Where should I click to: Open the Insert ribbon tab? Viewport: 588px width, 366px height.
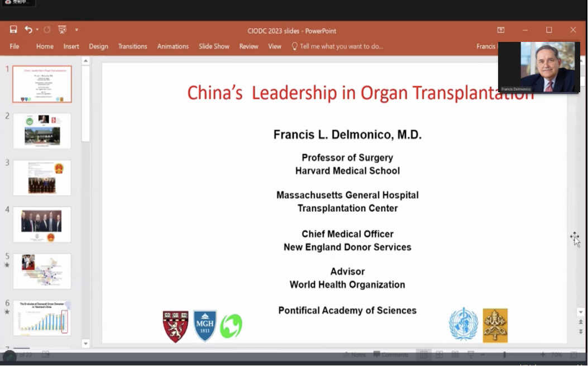pyautogui.click(x=71, y=46)
